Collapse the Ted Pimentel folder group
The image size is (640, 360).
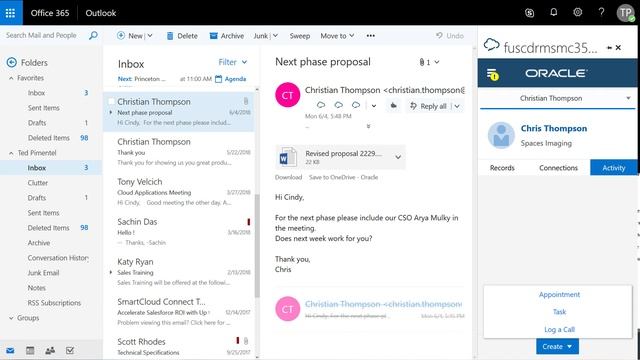pyautogui.click(x=11, y=153)
